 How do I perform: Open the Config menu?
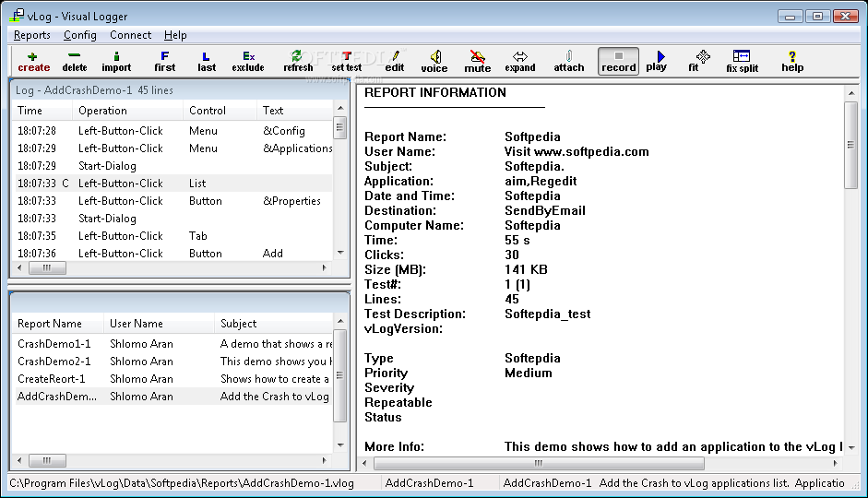click(x=79, y=35)
